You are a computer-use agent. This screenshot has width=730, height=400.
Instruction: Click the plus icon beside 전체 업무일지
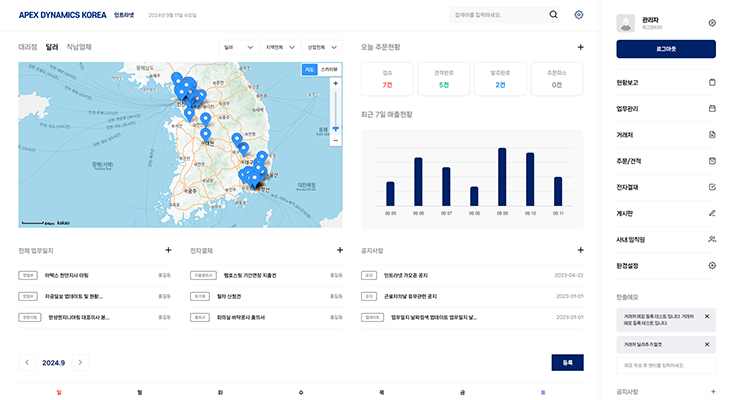(168, 250)
